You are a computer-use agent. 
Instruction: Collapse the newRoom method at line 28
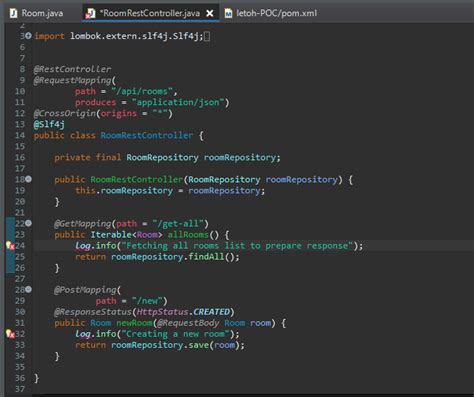[x=29, y=289]
